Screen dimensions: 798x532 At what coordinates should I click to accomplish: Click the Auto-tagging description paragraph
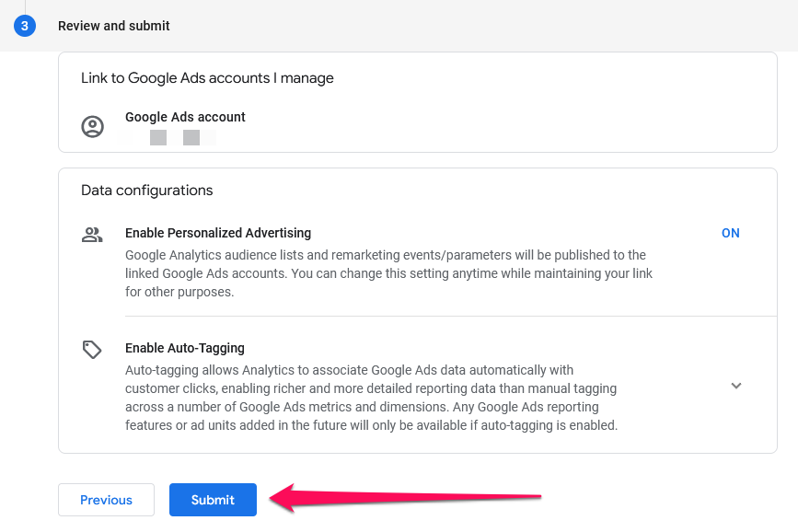[372, 398]
